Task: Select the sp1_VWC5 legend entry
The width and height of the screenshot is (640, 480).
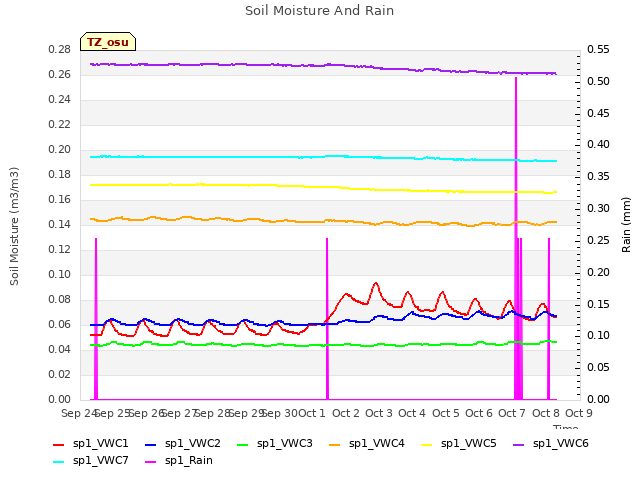Action: click(x=459, y=444)
